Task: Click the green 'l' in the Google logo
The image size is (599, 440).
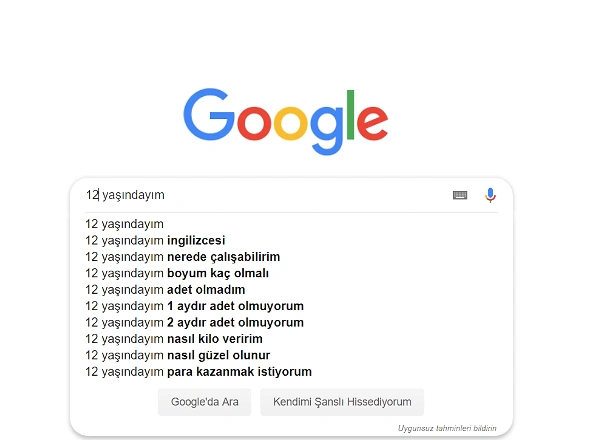Action: click(350, 115)
